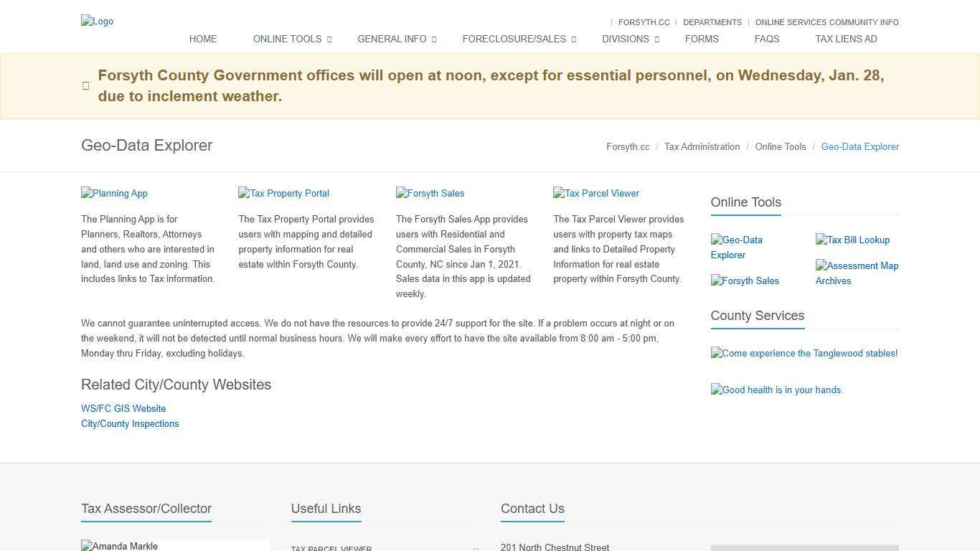Open the Tax Parcel Viewer icon
The width and height of the screenshot is (980, 551).
(x=595, y=193)
